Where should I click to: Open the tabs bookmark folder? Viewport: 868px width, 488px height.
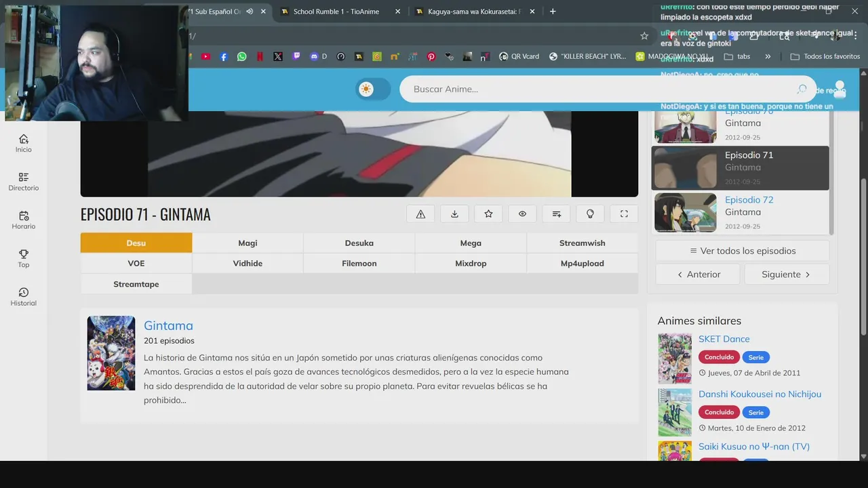point(737,57)
